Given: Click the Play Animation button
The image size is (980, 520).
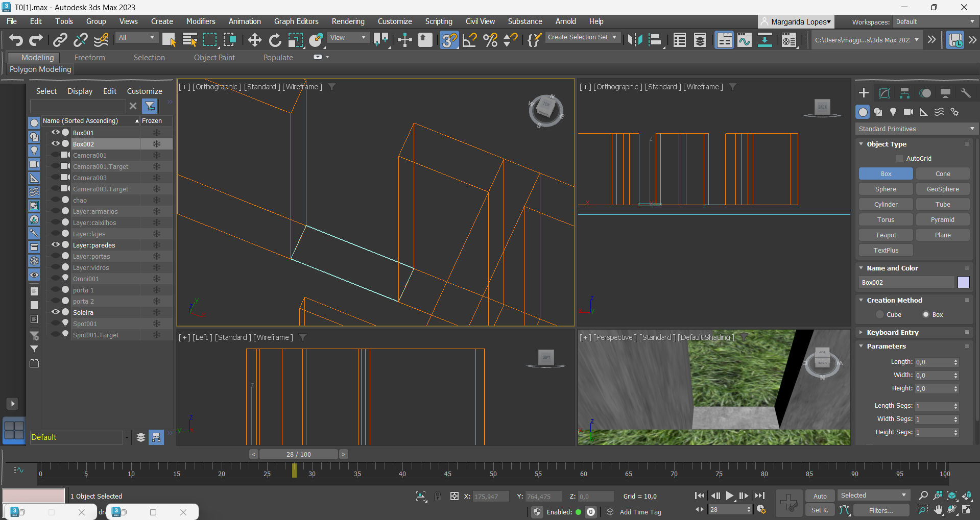Looking at the screenshot, I should (x=729, y=496).
